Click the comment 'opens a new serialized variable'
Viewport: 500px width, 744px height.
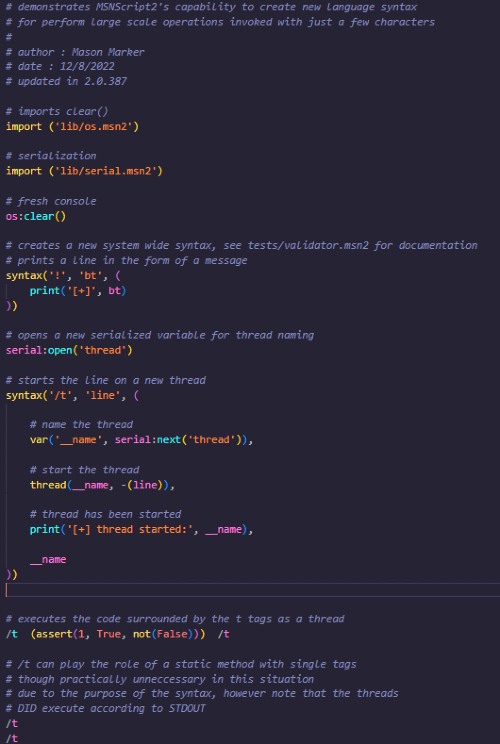tap(160, 335)
